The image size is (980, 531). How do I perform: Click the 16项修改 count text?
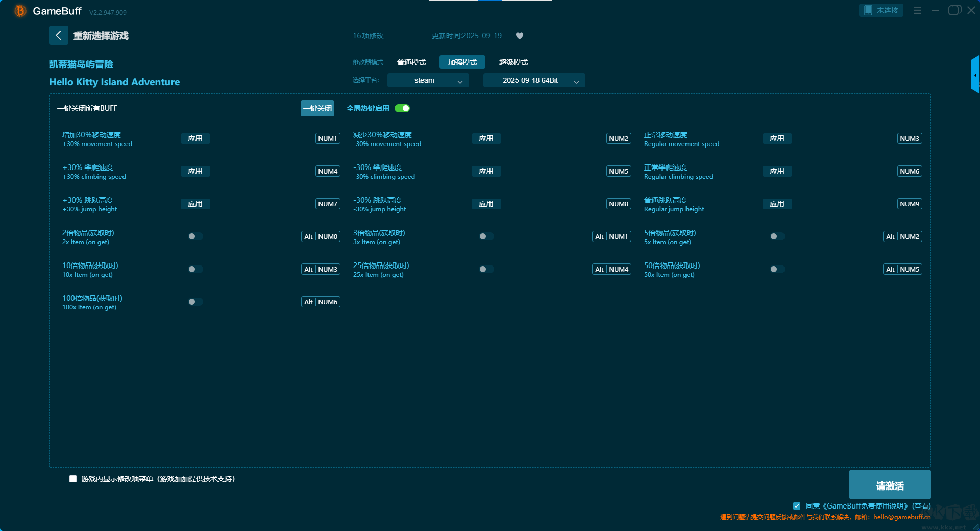pos(368,36)
